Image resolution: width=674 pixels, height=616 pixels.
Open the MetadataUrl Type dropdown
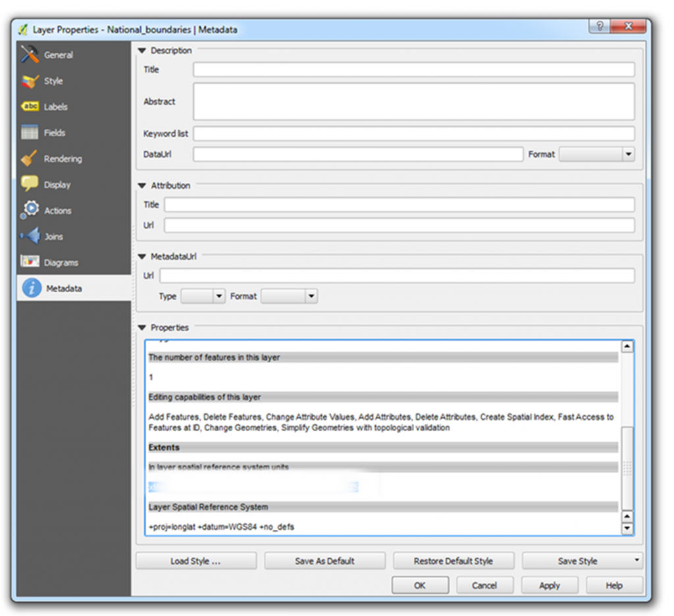(203, 296)
